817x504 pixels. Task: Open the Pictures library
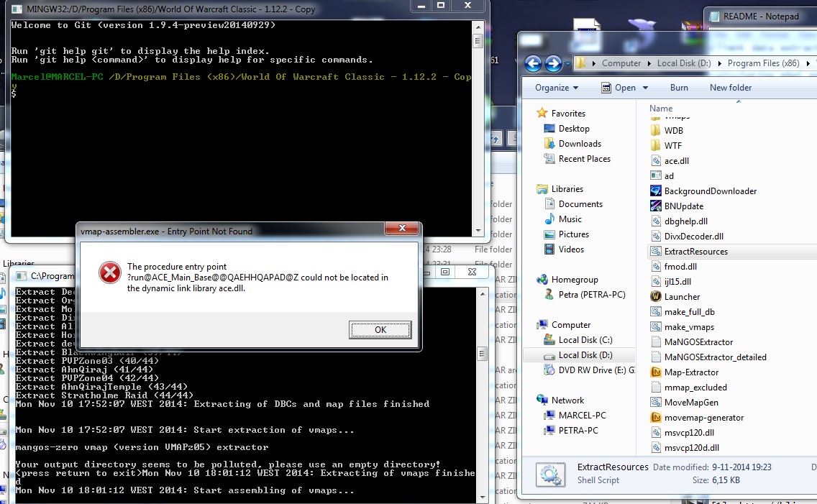point(574,234)
